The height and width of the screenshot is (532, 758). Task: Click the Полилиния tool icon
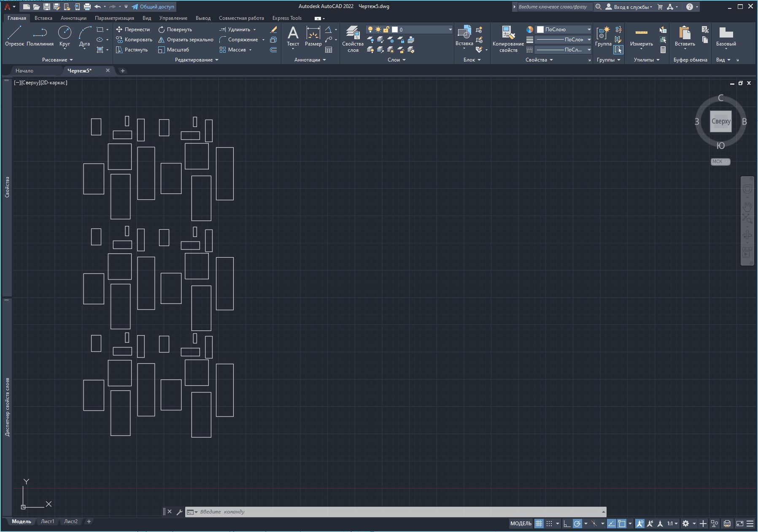[x=40, y=35]
